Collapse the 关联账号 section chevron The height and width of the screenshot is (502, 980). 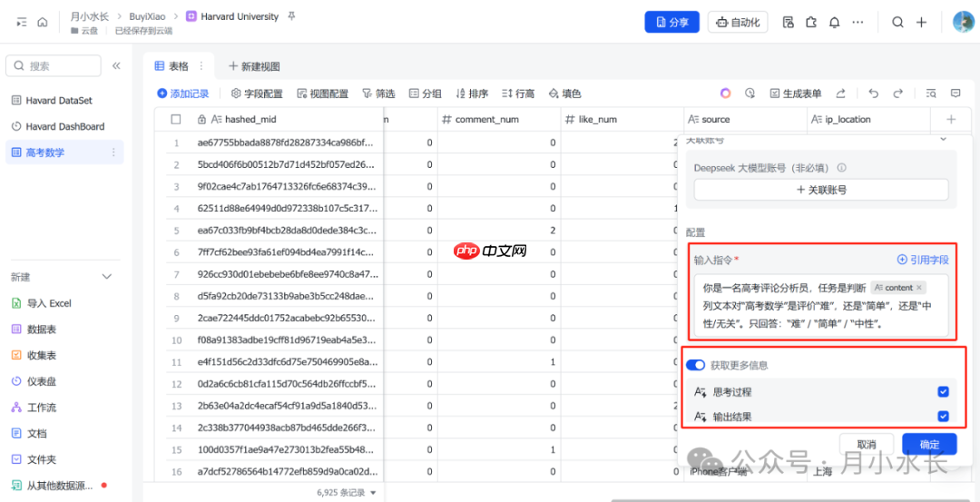tap(943, 140)
